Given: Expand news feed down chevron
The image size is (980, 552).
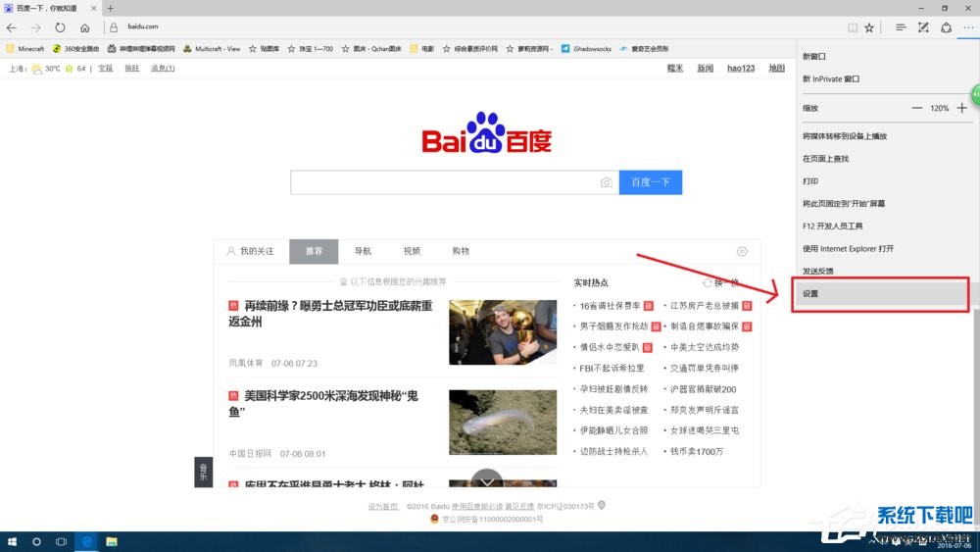Looking at the screenshot, I should pos(487,481).
